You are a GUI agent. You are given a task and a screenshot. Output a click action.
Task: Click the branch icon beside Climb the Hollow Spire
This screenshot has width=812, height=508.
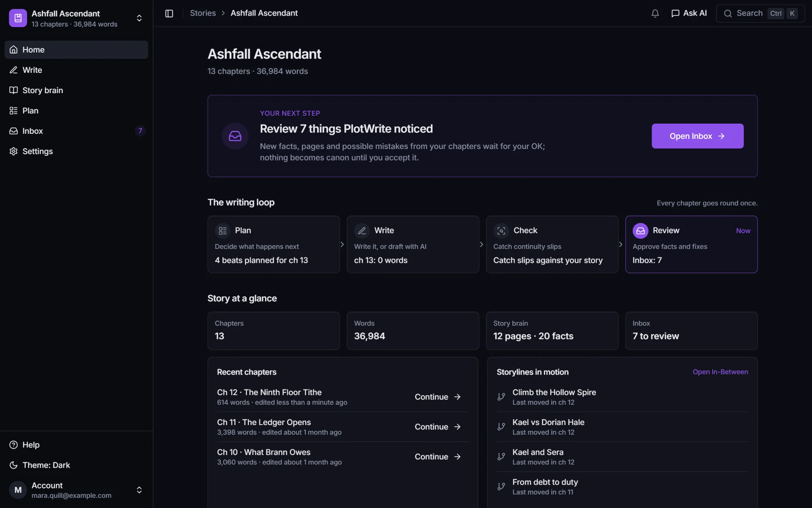[501, 397]
